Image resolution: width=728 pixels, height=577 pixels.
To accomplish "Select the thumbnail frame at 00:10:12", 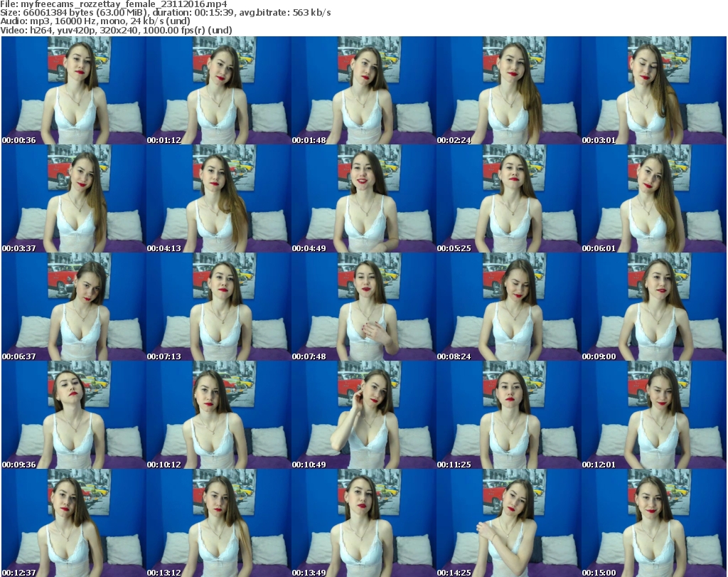I will 219,415.
